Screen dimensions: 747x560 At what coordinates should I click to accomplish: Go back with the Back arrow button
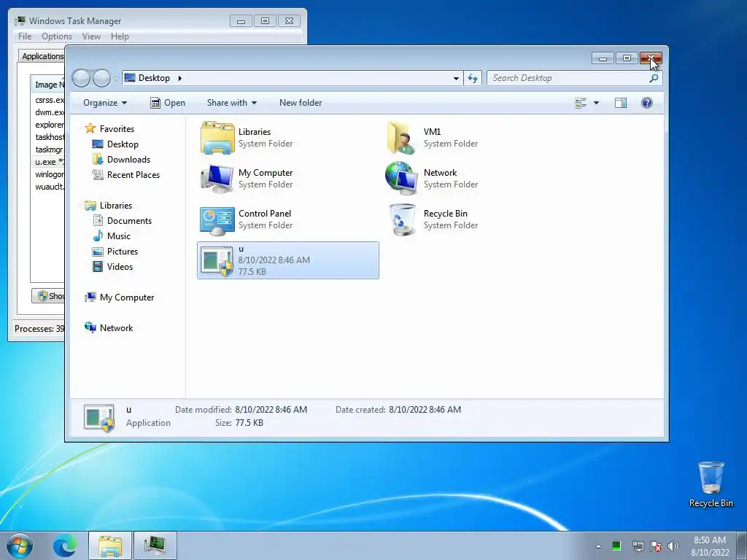point(81,78)
